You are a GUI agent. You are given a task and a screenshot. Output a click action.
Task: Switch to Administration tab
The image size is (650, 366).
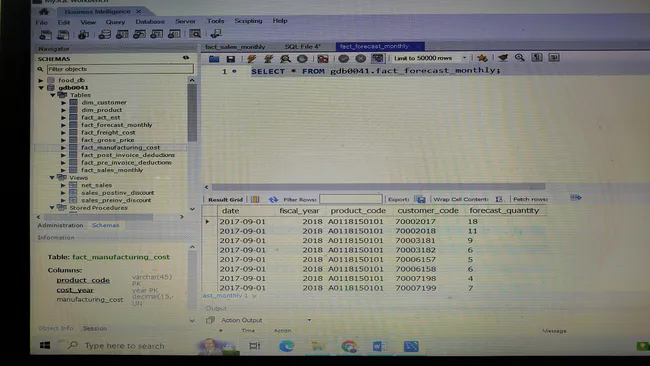click(x=61, y=225)
